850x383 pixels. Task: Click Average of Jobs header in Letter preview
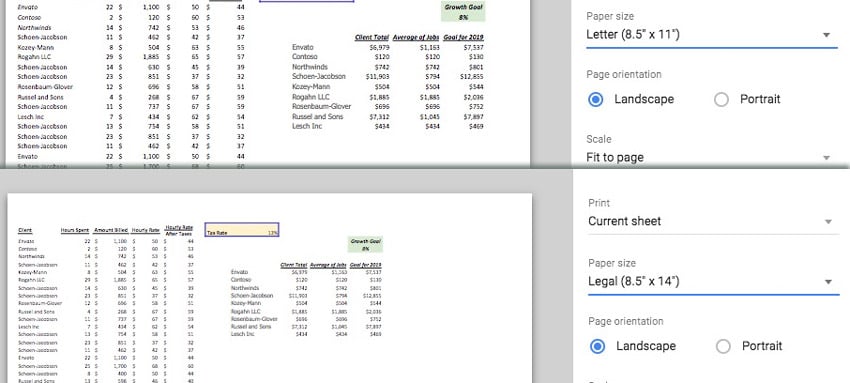pos(416,37)
